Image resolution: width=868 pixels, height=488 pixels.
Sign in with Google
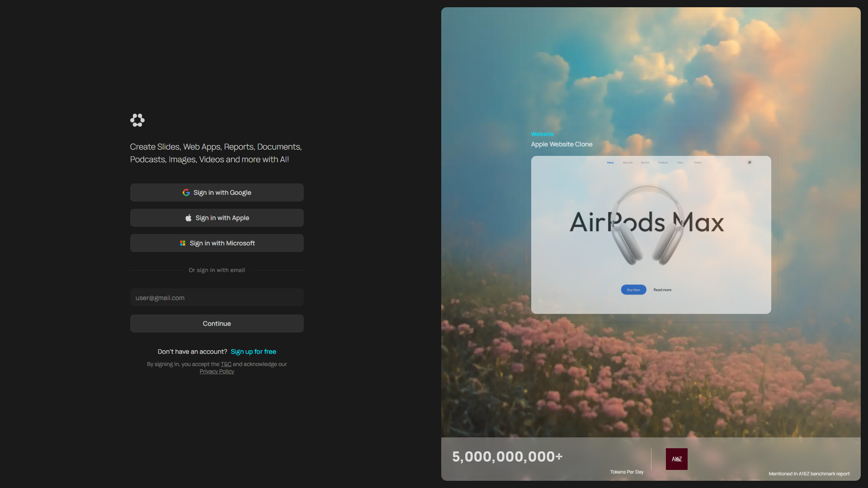217,192
